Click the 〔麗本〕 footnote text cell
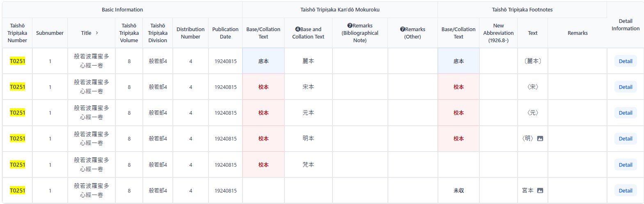 [x=532, y=61]
